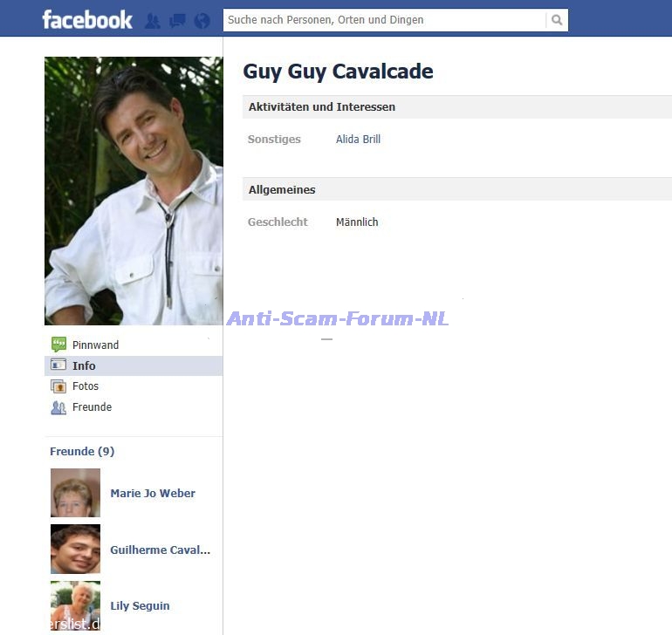Click the Info card icon
Viewport: 672px width, 635px height.
(x=58, y=365)
